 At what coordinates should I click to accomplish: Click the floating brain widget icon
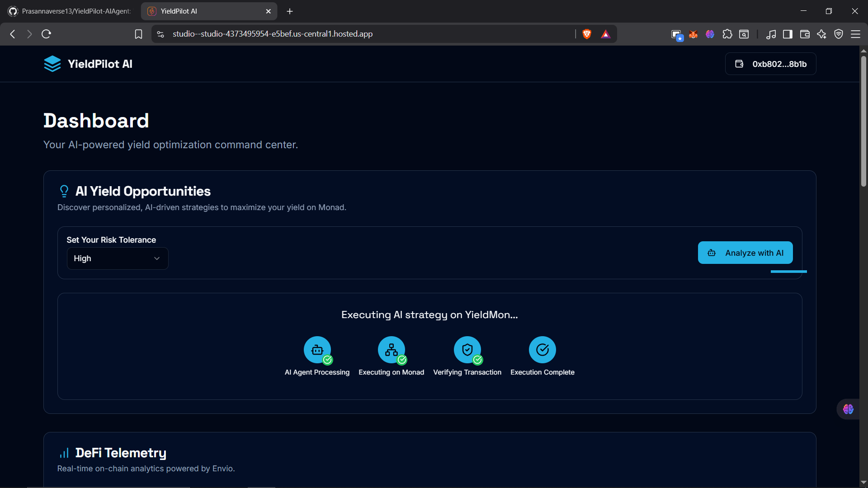[x=848, y=409]
